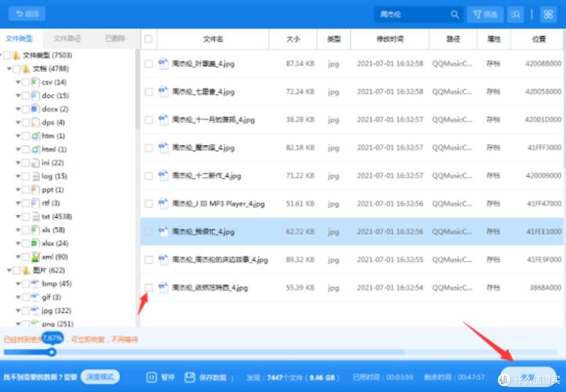Switch to the 文件路径 tab
Screen dimensions: 566x392
point(67,38)
